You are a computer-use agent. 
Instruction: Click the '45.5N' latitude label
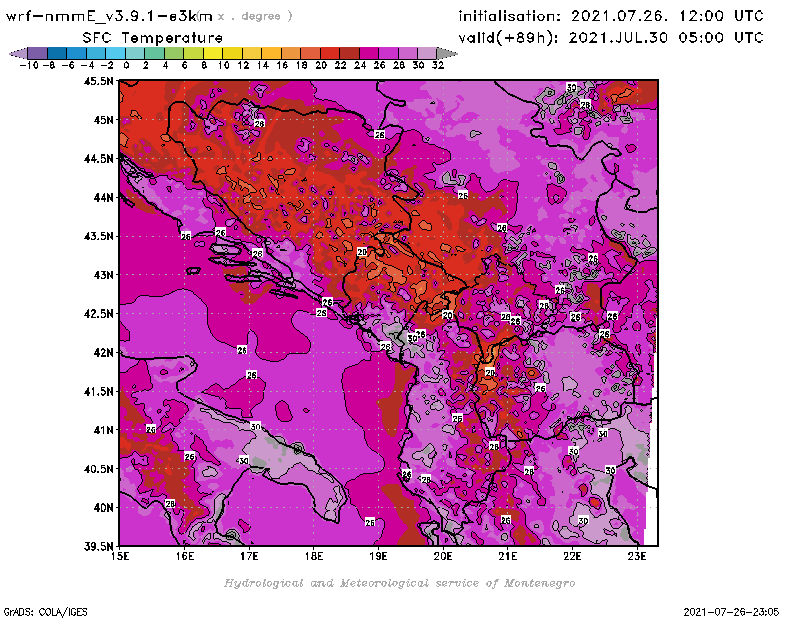[x=98, y=81]
